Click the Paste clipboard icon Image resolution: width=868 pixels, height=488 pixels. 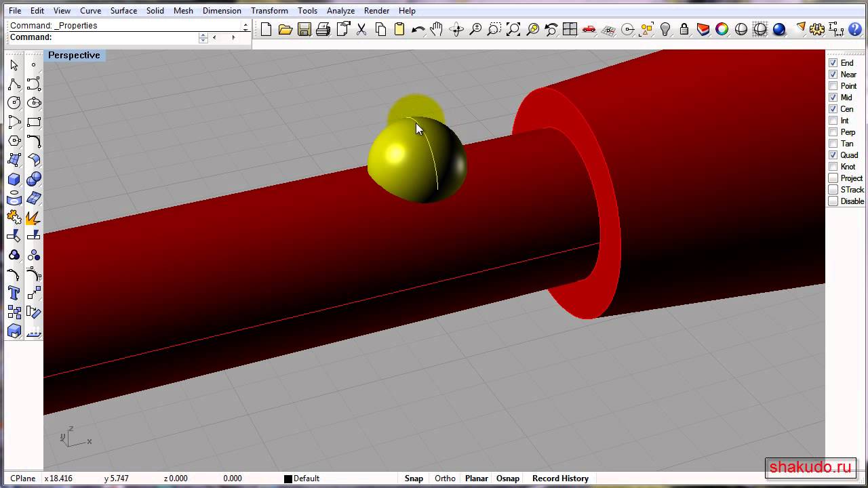(x=399, y=29)
